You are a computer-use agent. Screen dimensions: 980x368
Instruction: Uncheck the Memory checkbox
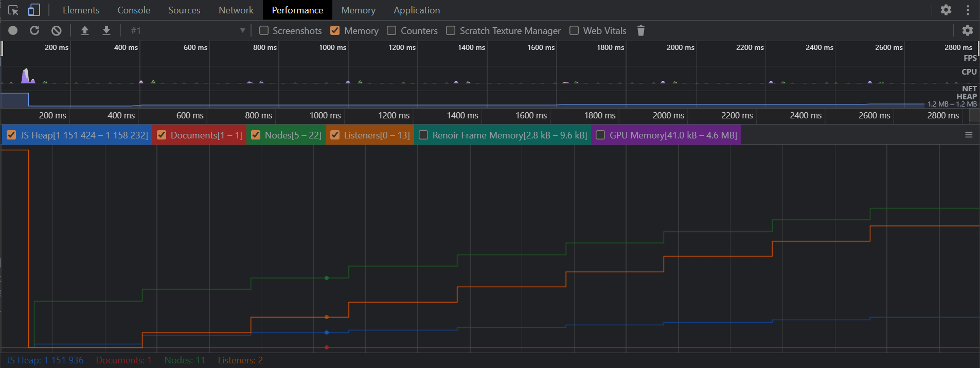tap(335, 31)
